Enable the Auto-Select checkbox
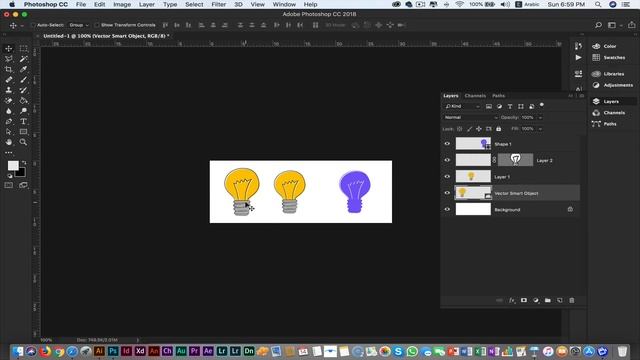This screenshot has width=640, height=360. click(33, 25)
